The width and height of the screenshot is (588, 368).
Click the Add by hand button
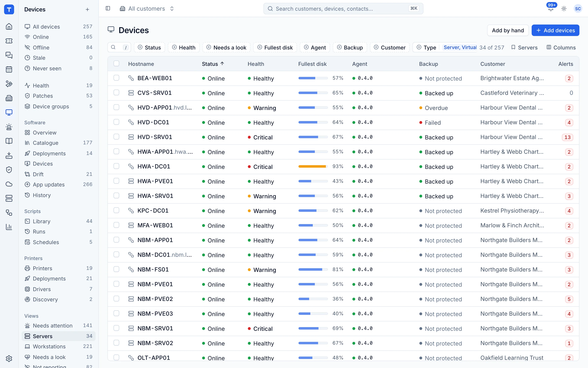(508, 30)
